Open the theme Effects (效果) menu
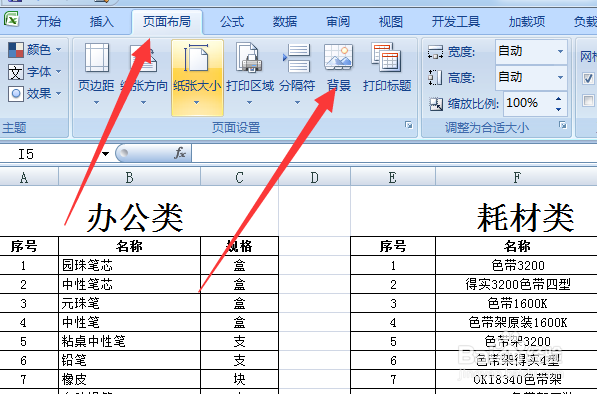The width and height of the screenshot is (597, 394). click(34, 93)
